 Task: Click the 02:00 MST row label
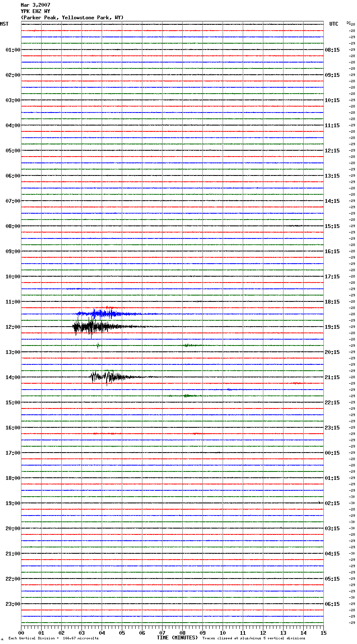coord(13,75)
